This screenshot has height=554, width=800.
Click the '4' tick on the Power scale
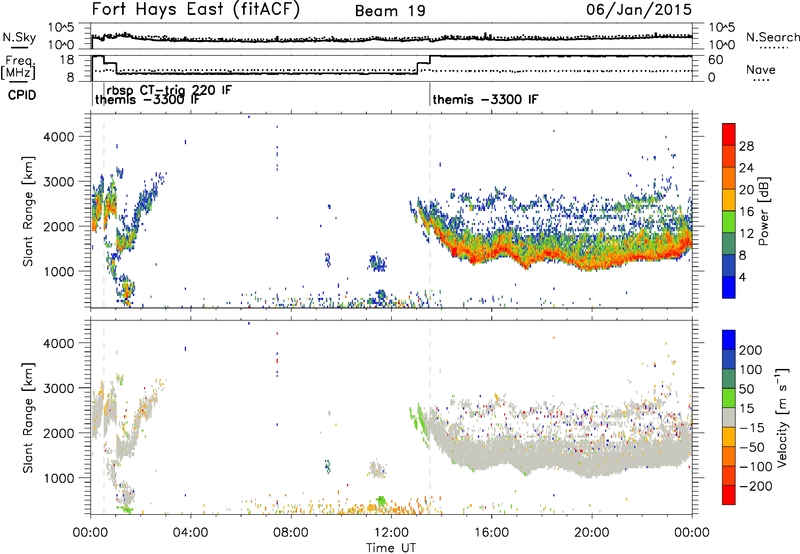[742, 277]
